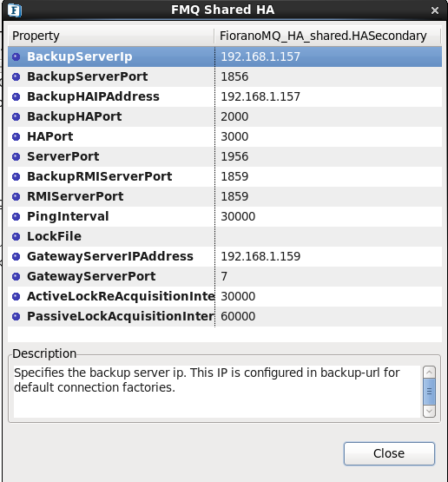Click the PassiveLockAcquisitionInterval value 60000
The height and width of the screenshot is (482, 448).
pyautogui.click(x=238, y=317)
